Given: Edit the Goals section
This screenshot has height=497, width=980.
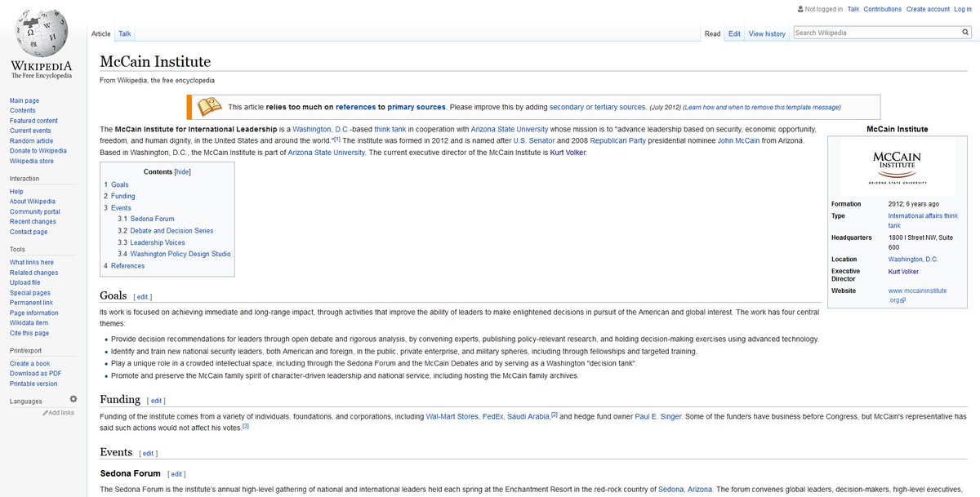Looking at the screenshot, I should pyautogui.click(x=143, y=297).
